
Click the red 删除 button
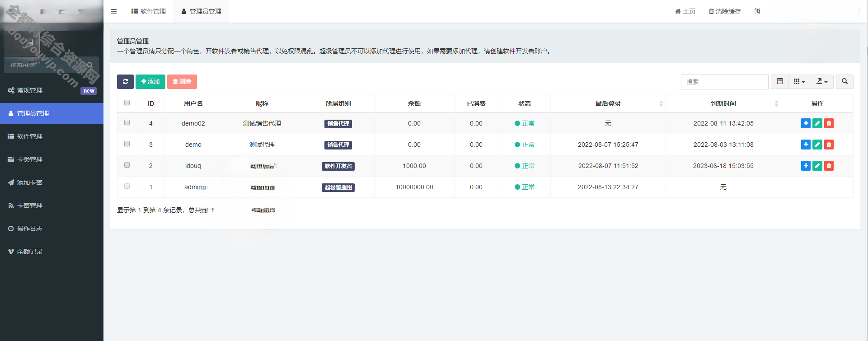[x=182, y=82]
